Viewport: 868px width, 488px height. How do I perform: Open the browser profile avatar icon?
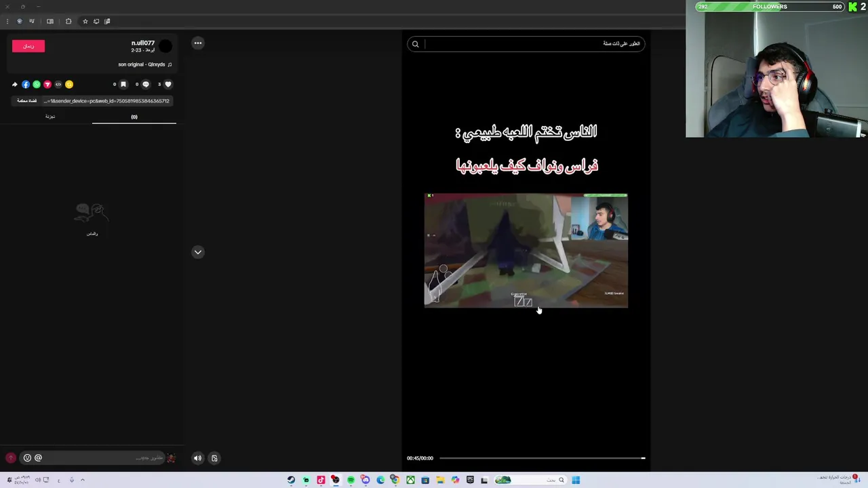click(20, 21)
